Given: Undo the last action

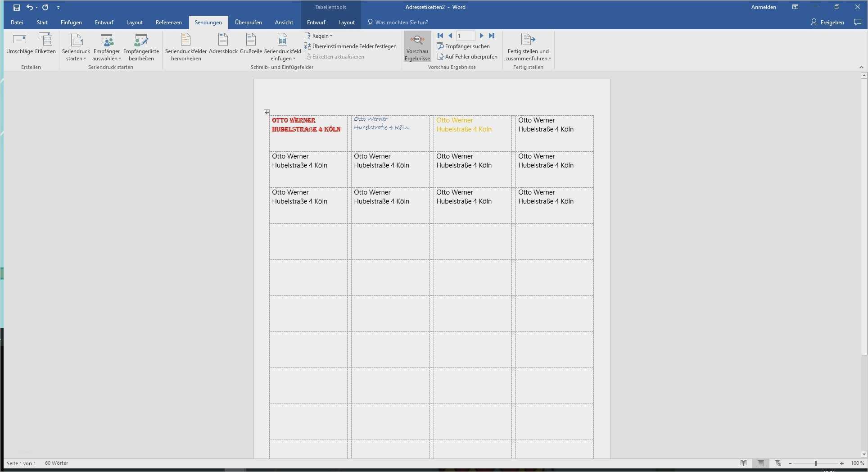Looking at the screenshot, I should 29,7.
